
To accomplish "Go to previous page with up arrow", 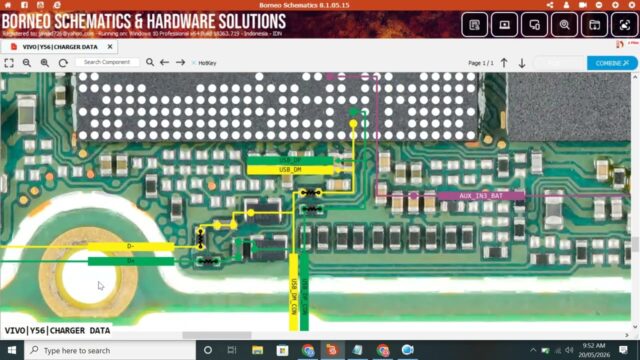I will point(504,63).
